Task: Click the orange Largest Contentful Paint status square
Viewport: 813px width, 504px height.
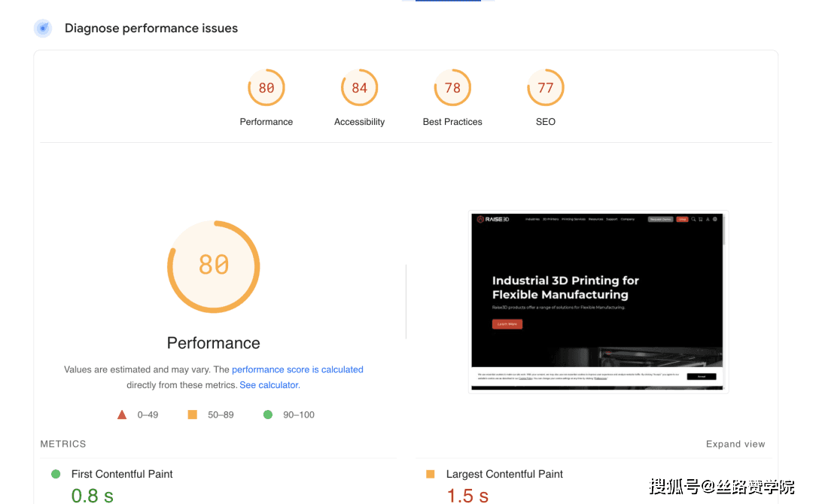Action: pyautogui.click(x=431, y=474)
